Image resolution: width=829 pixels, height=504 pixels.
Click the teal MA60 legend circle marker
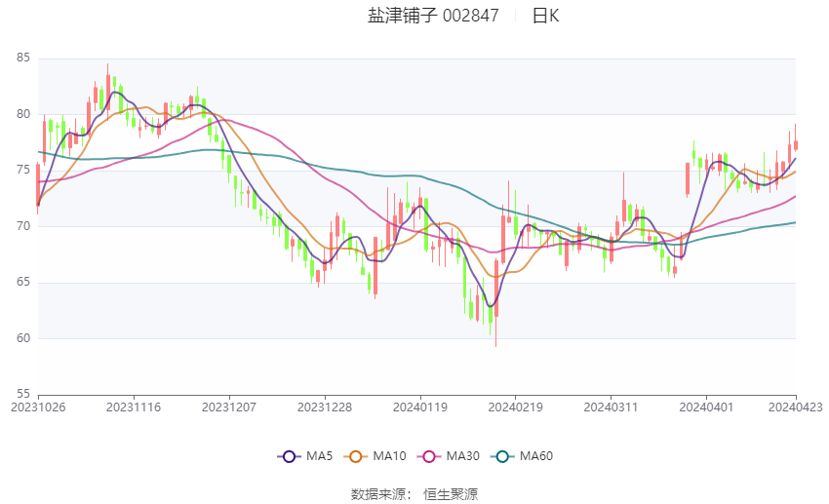click(503, 456)
